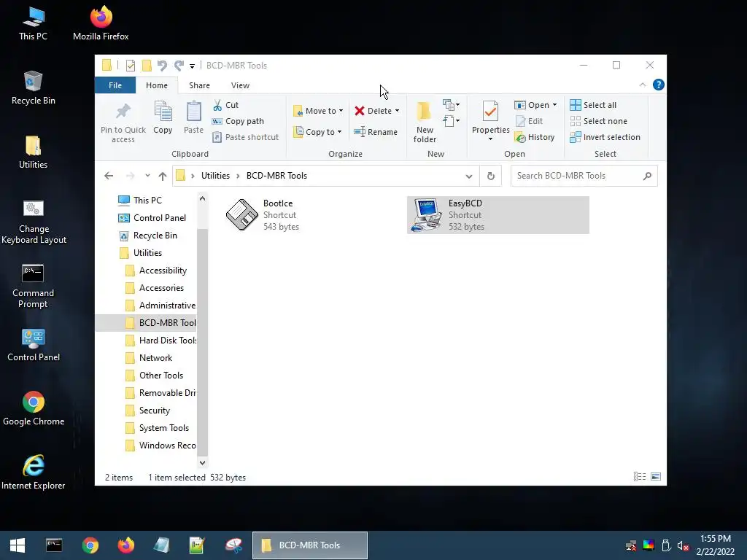Click the Paste shortcut button
The height and width of the screenshot is (560, 747).
245,137
